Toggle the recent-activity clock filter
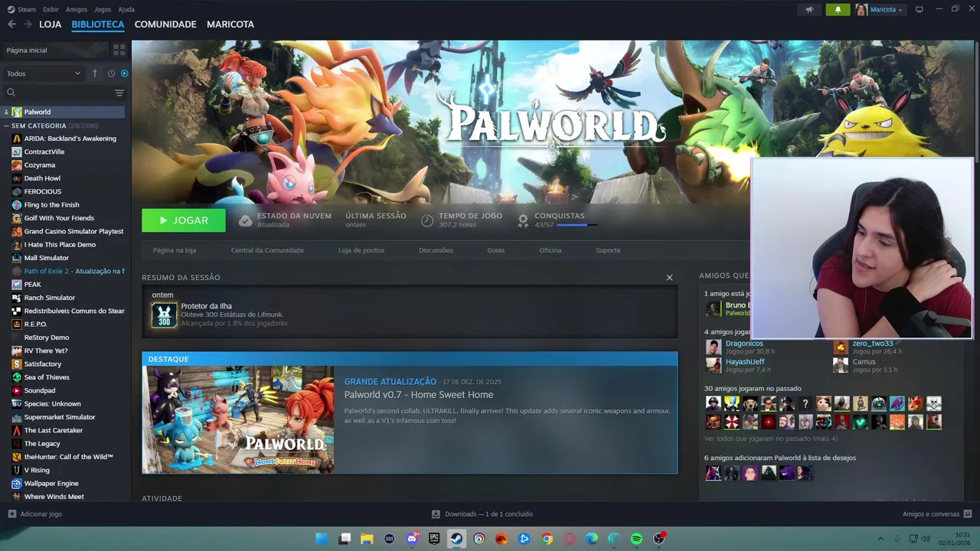 (111, 73)
